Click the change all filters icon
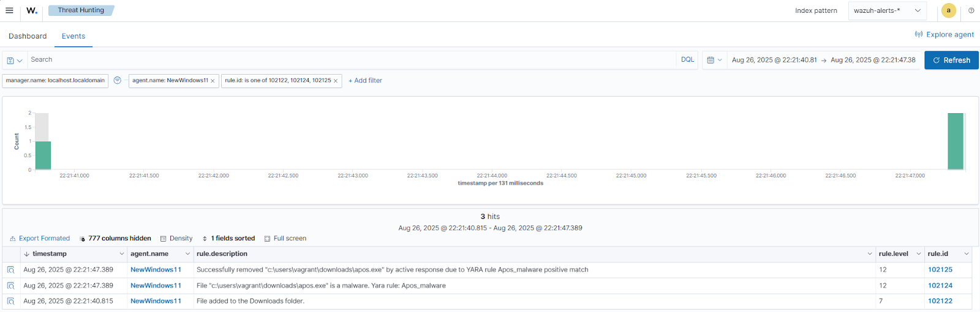Screen dimensions: 980x312 (x=118, y=80)
